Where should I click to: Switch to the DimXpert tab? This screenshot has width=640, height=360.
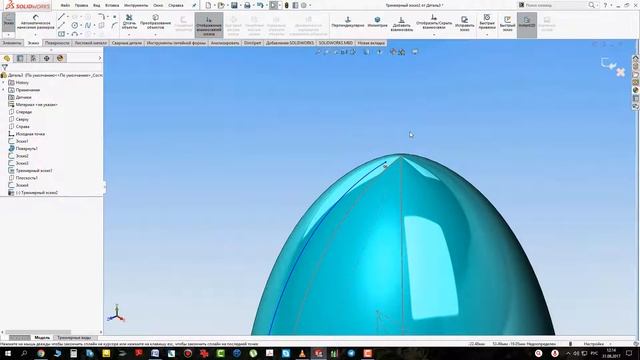click(252, 43)
